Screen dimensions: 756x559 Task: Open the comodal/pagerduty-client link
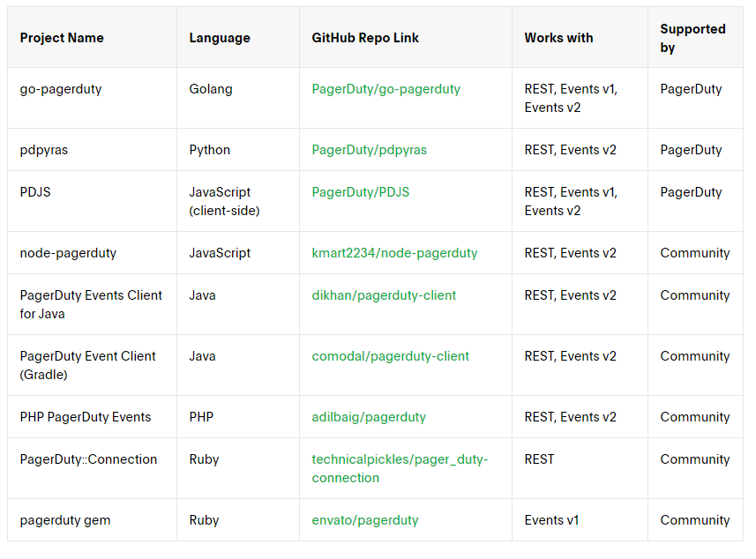[x=390, y=356]
